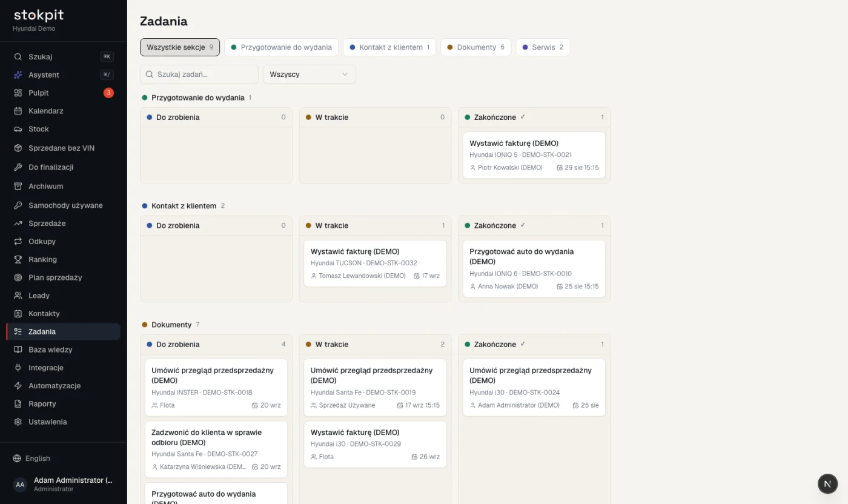Click the Kontakty contact-card icon
Screen dimensions: 848x504
coord(18,314)
